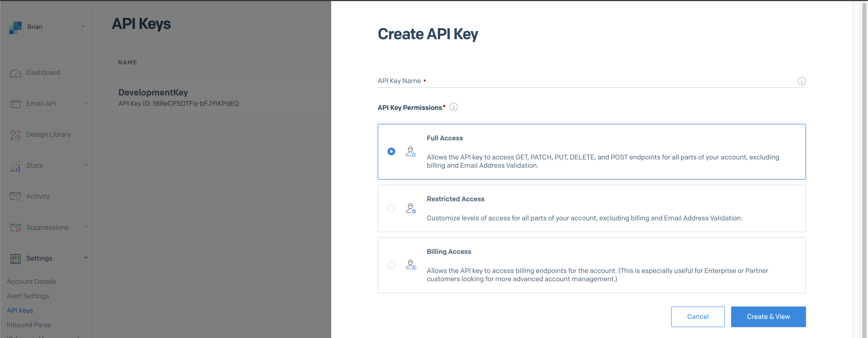Screen dimensions: 868x338
Task: Select the Restricted Access radio button
Action: point(391,208)
